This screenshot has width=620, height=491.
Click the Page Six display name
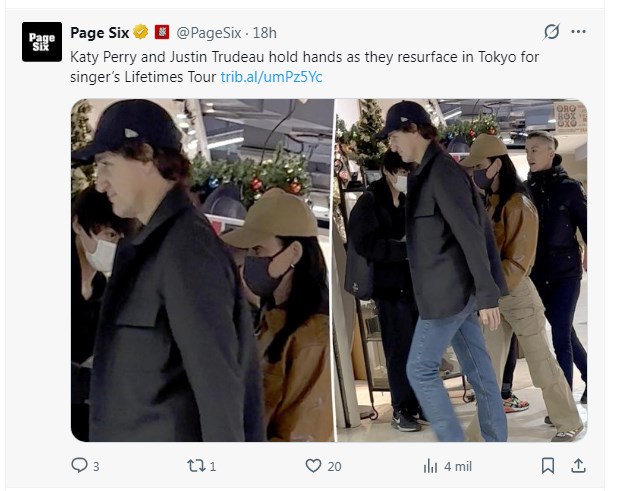(103, 32)
